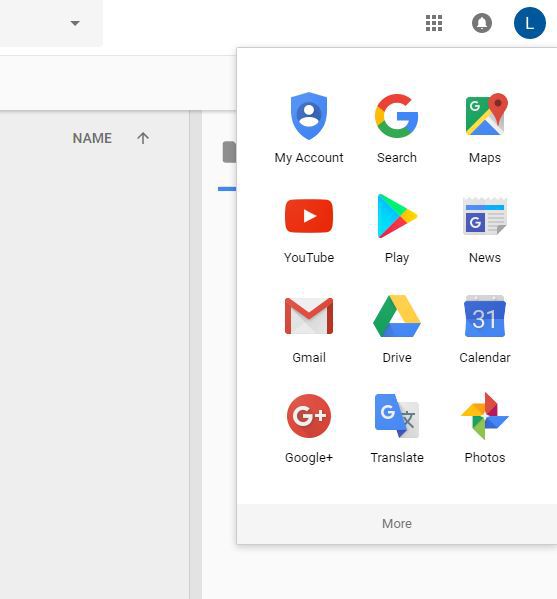Expand the dropdown arrow in top-left field
The height and width of the screenshot is (599, 557).
click(75, 23)
